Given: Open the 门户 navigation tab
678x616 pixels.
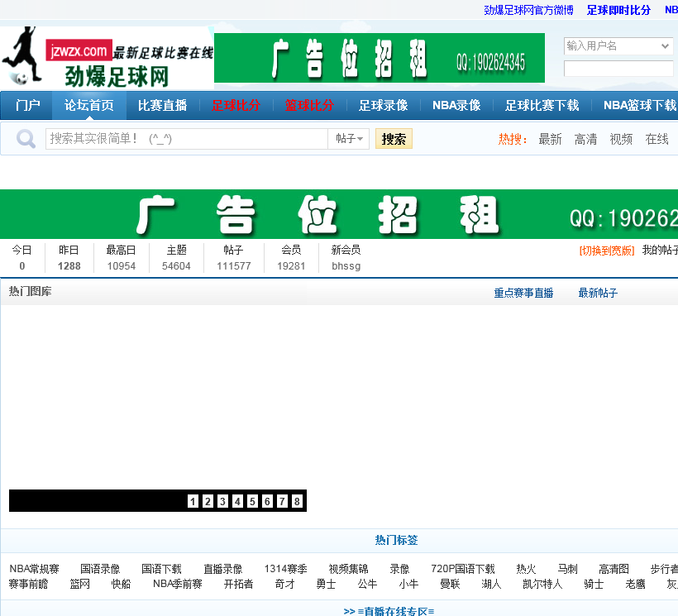Looking at the screenshot, I should click(x=27, y=105).
